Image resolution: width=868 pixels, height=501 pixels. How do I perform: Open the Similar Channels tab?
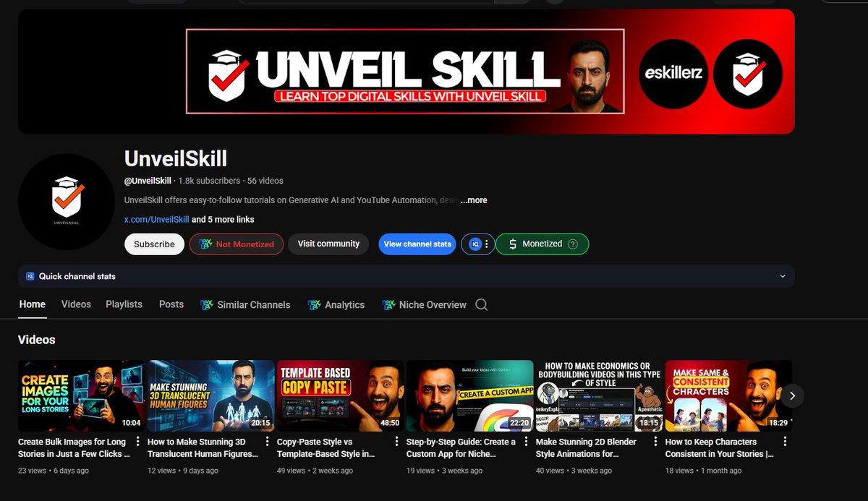pyautogui.click(x=245, y=305)
